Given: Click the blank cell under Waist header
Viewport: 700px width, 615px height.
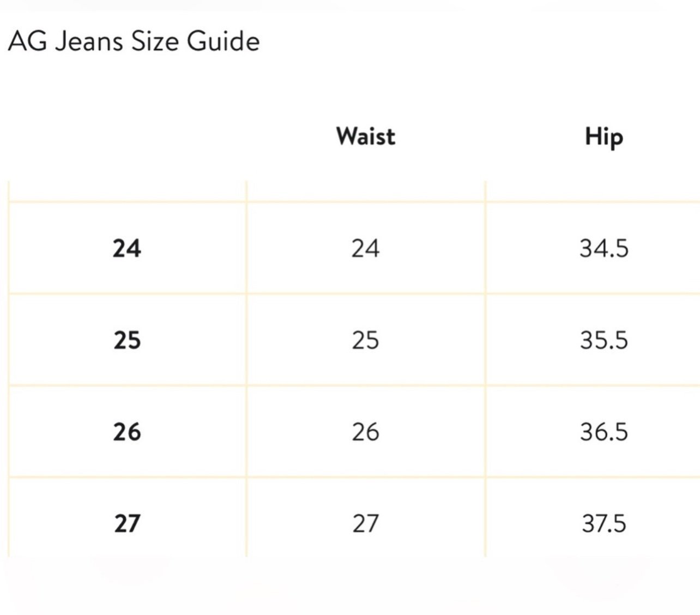Looking at the screenshot, I should (366, 191).
